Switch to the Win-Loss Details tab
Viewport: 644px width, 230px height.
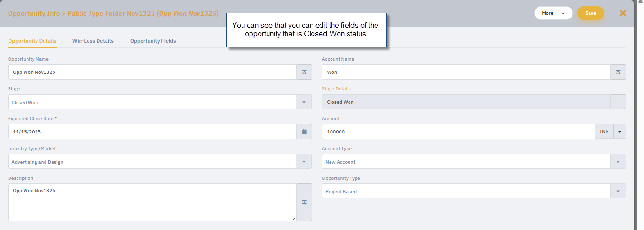[x=93, y=41]
